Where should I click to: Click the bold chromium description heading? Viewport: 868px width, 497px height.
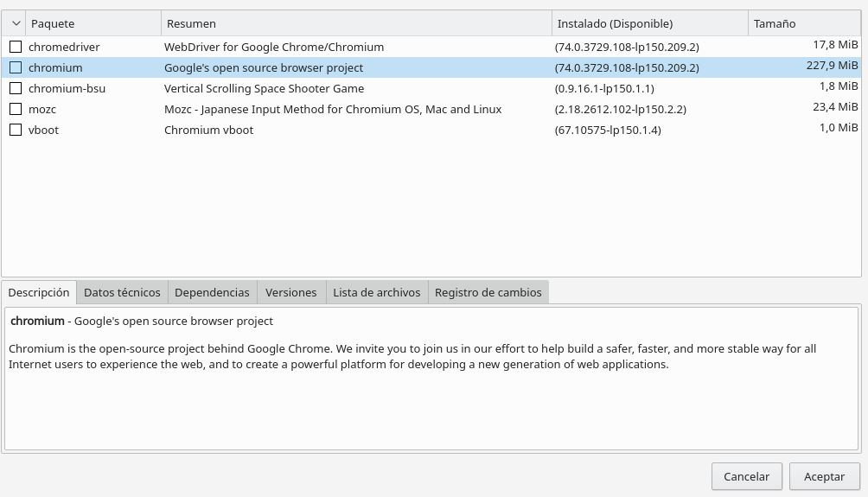38,321
